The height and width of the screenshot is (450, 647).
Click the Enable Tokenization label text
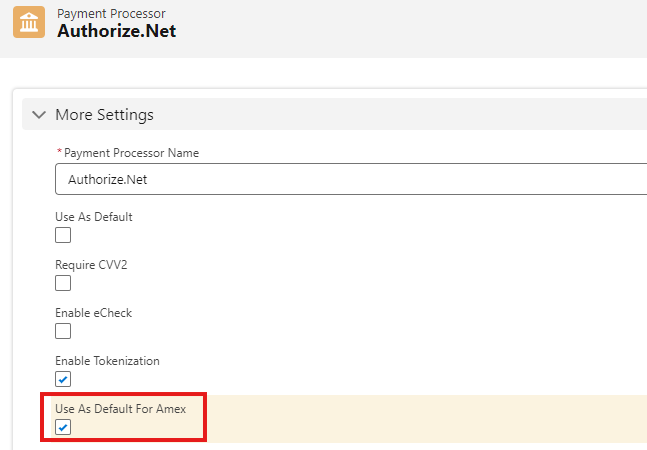point(107,361)
